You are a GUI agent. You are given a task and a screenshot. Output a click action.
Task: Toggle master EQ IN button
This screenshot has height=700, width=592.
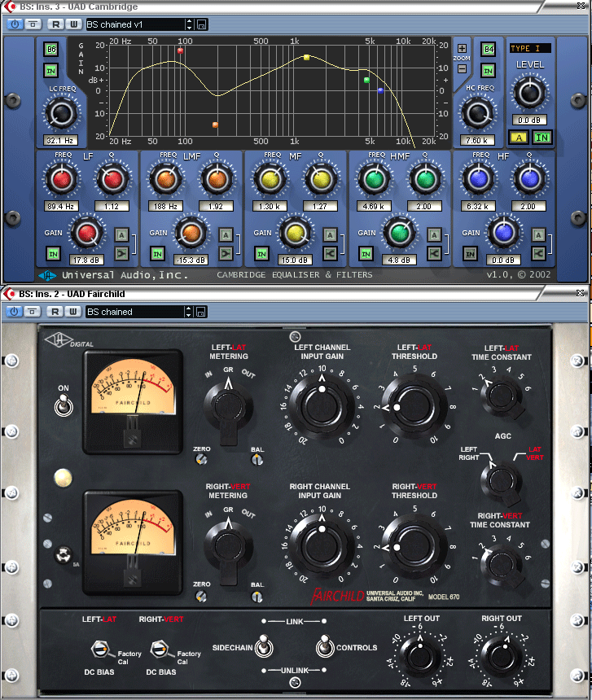click(542, 138)
